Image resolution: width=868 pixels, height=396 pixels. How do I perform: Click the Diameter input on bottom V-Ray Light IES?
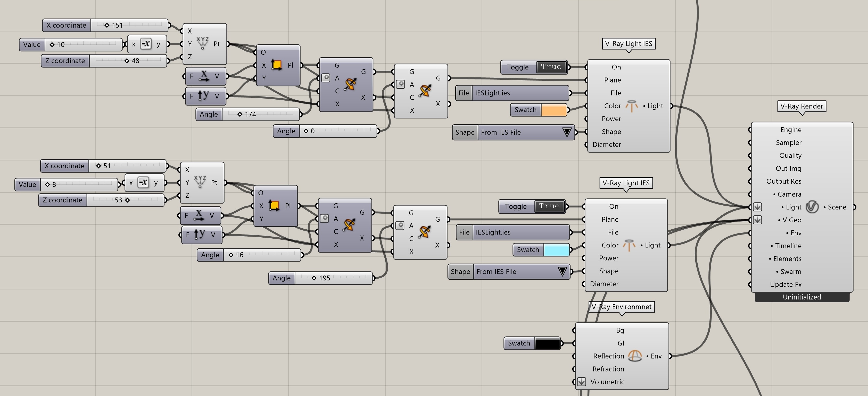tap(604, 284)
